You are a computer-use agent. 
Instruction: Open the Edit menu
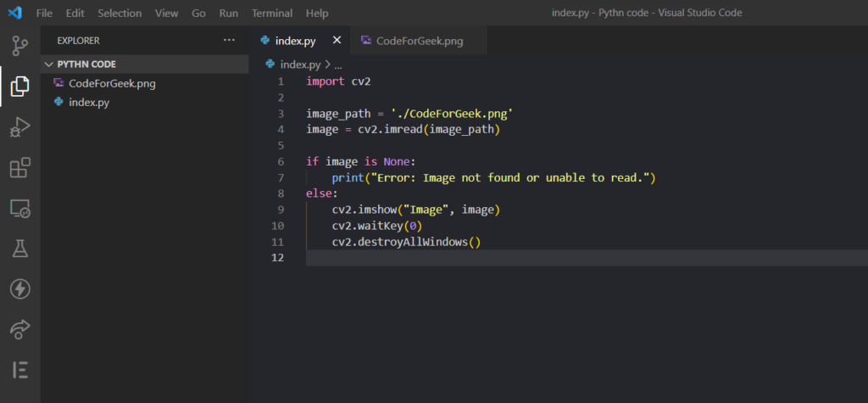[x=75, y=14]
